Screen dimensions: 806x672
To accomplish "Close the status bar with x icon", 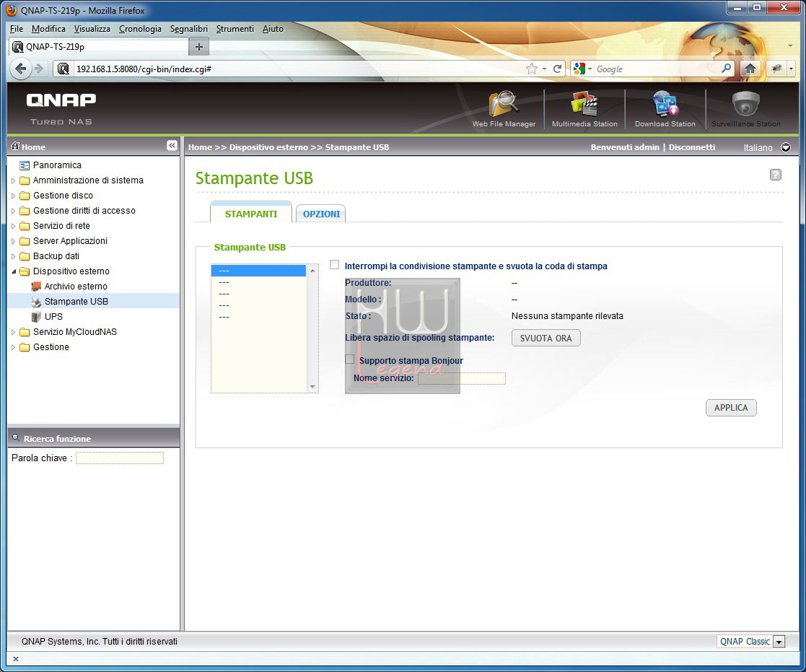I will coord(16,658).
